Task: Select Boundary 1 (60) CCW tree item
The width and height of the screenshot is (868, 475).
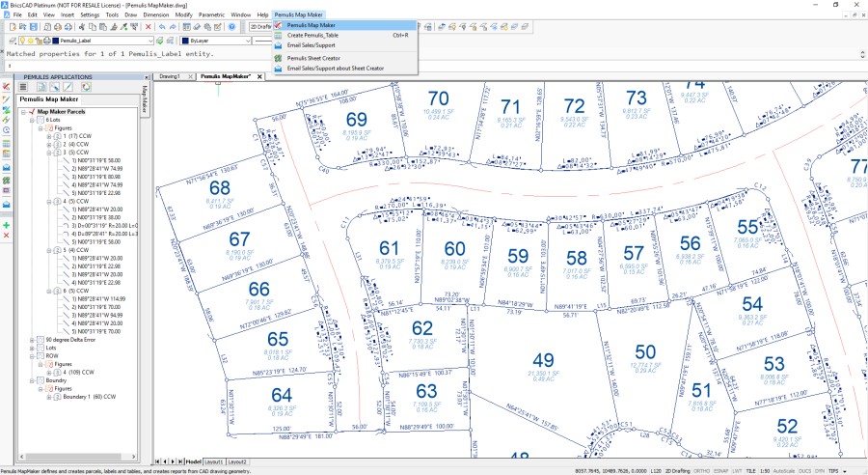Action: tap(89, 397)
